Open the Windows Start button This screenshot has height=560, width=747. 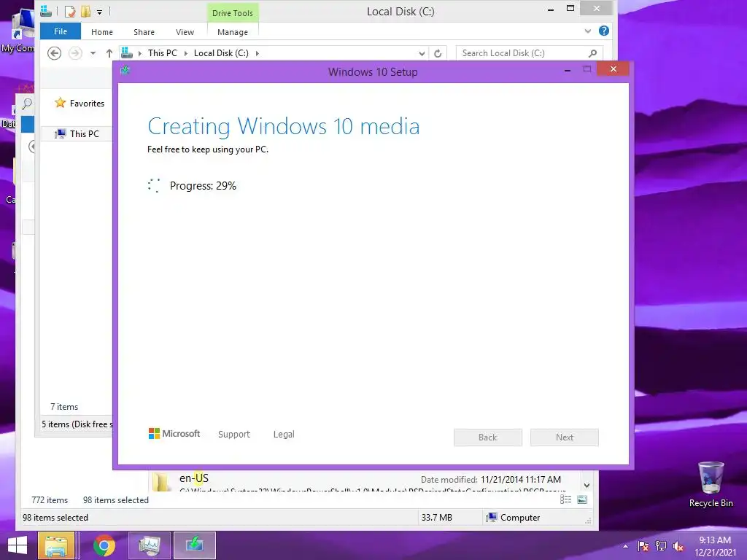18,545
